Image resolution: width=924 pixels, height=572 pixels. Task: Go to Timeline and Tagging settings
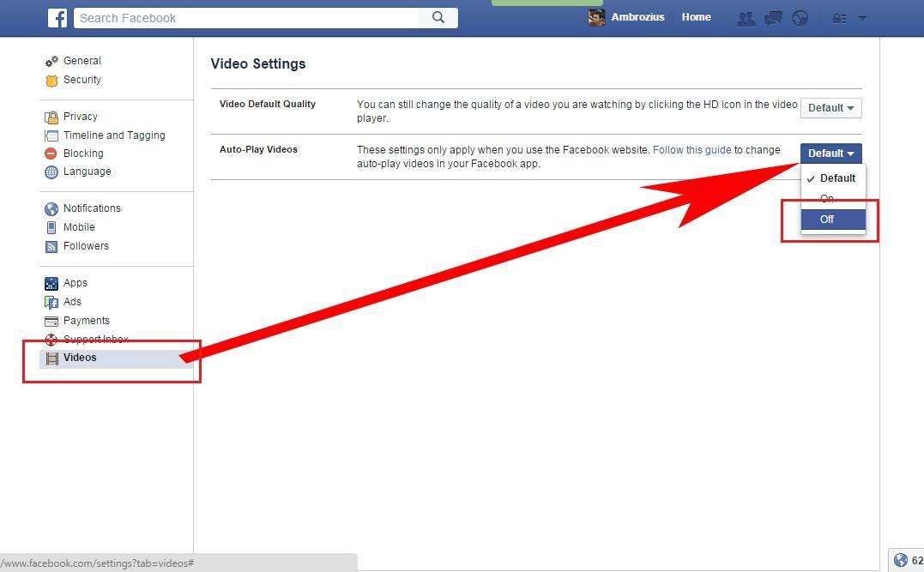(113, 135)
